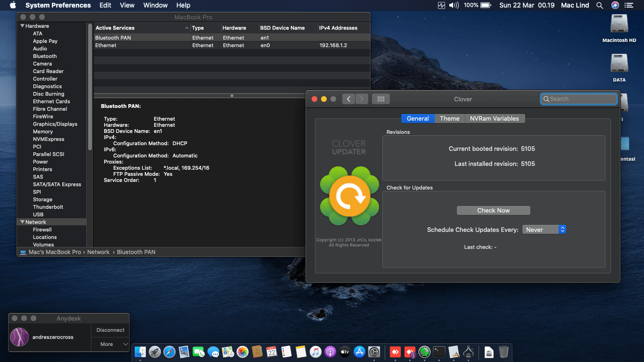Collapse the Hardware section triangle

pyautogui.click(x=22, y=26)
